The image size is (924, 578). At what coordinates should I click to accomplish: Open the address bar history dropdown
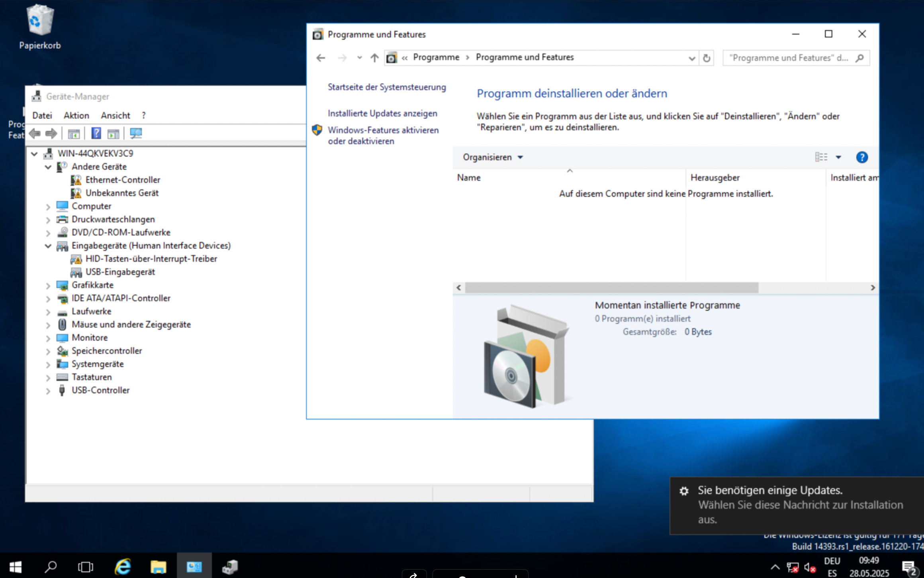click(692, 58)
